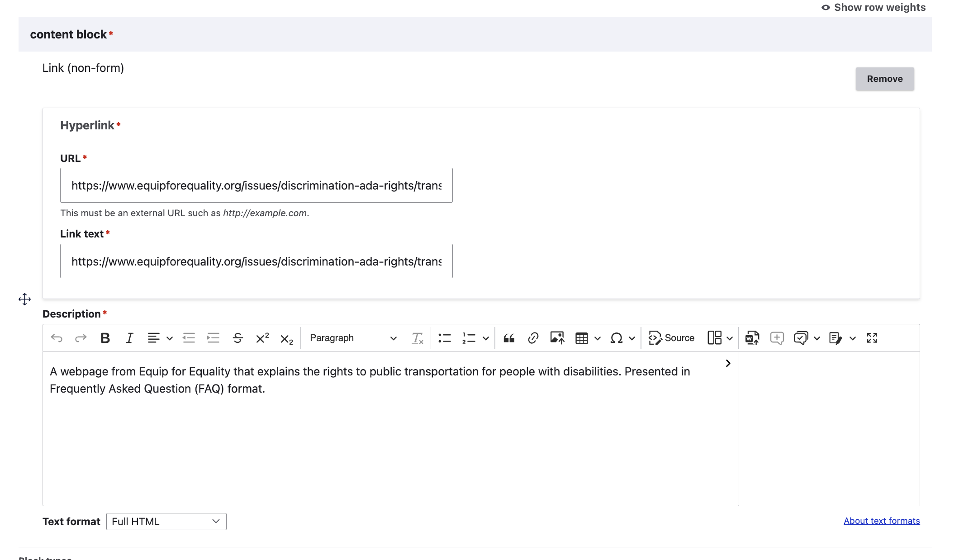Click inside the Description text area
Viewport: 959px width, 560px height.
pos(391,428)
